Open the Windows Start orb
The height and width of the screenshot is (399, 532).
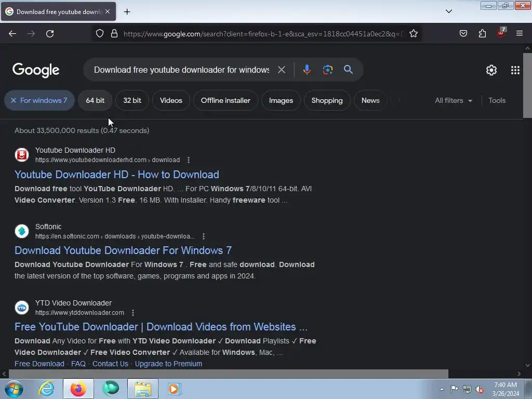[x=14, y=389]
